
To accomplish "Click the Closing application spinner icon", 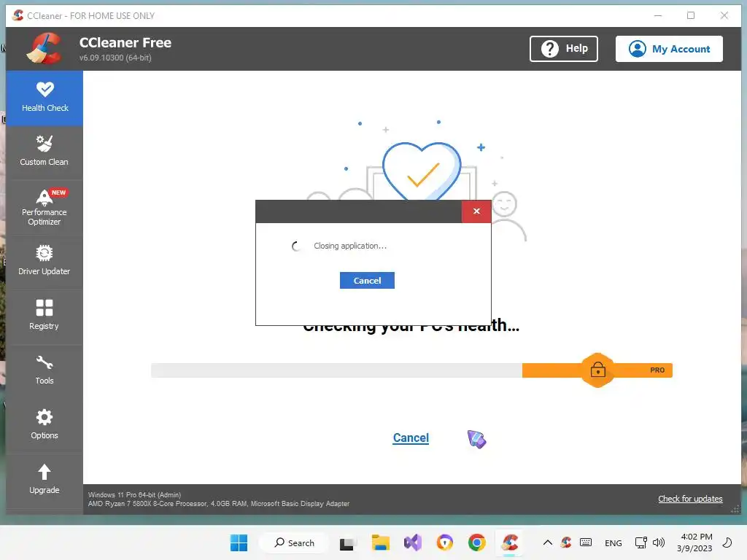I will coord(296,246).
